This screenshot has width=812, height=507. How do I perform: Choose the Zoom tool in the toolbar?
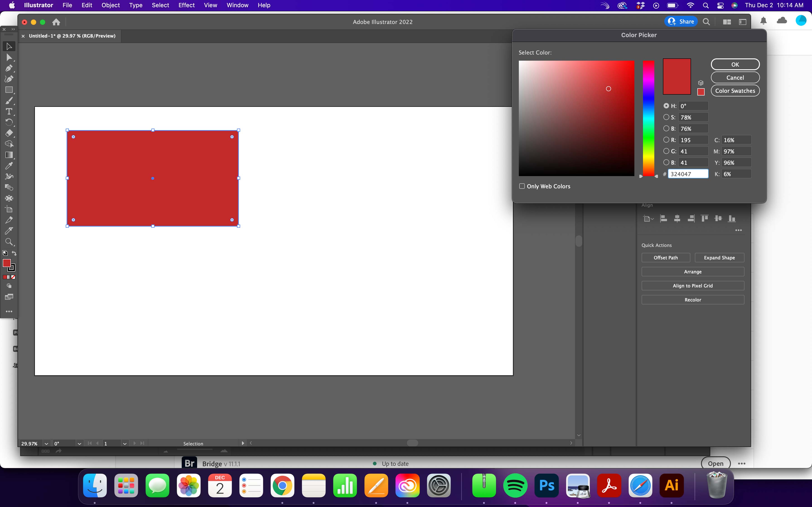coord(9,242)
